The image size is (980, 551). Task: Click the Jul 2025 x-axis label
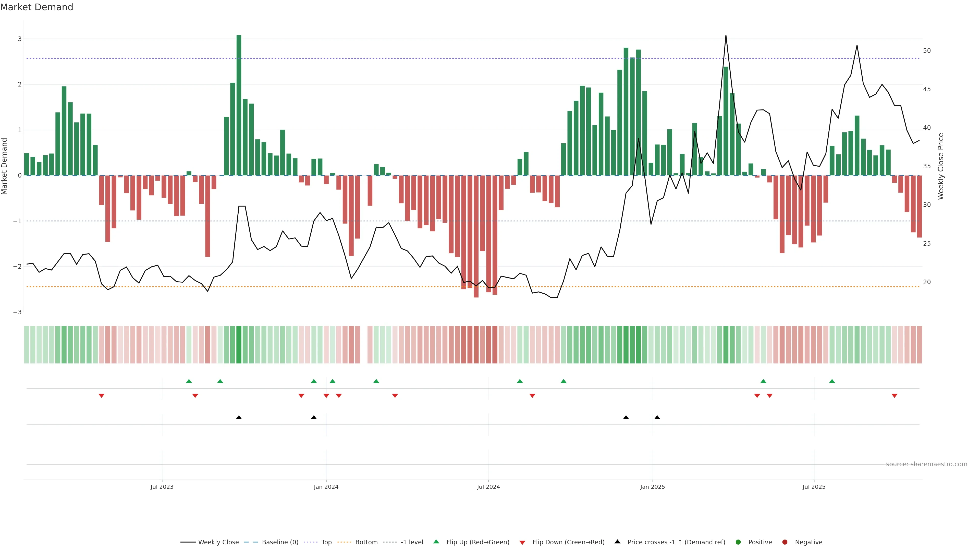[x=814, y=487]
